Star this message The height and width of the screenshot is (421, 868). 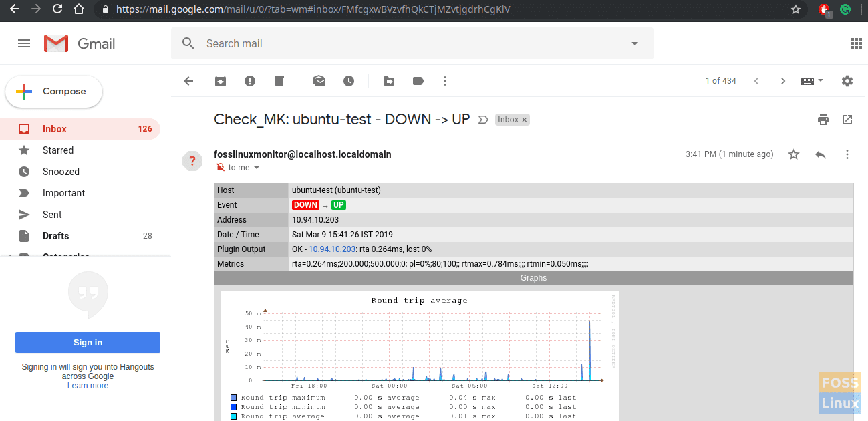[x=794, y=154]
